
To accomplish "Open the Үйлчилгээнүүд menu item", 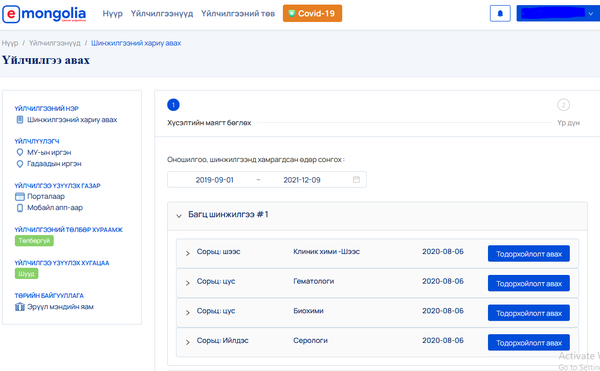I will coord(162,13).
